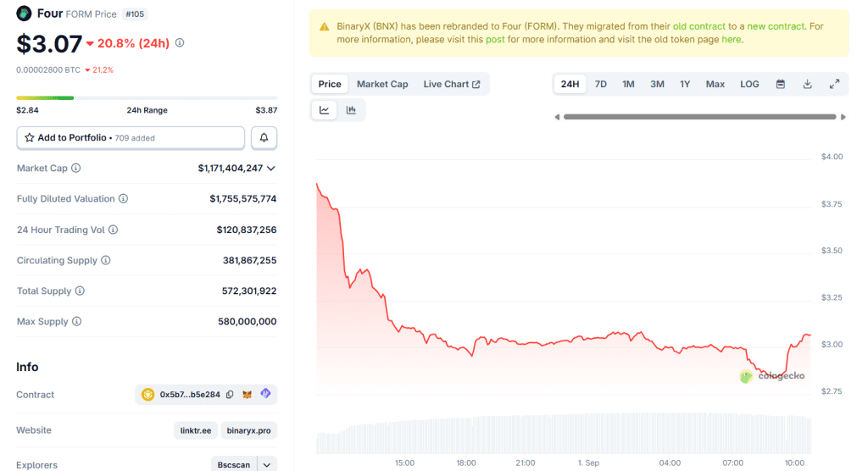The image size is (868, 471).
Task: Click the #105 rank badge
Action: 135,14
